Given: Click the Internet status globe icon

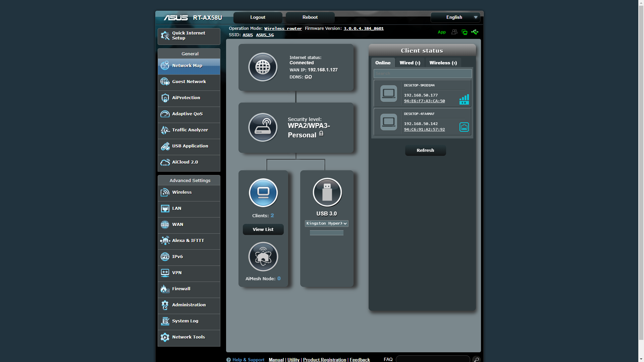Looking at the screenshot, I should click(263, 67).
